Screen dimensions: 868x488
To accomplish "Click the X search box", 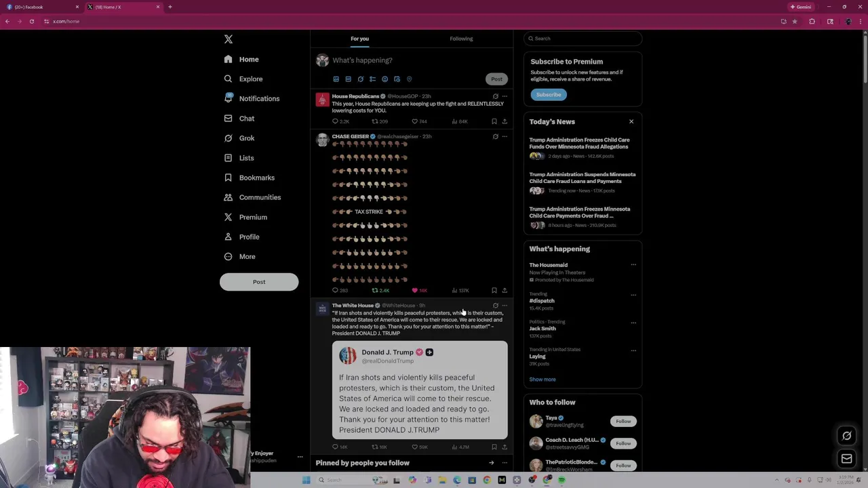I will coord(583,39).
